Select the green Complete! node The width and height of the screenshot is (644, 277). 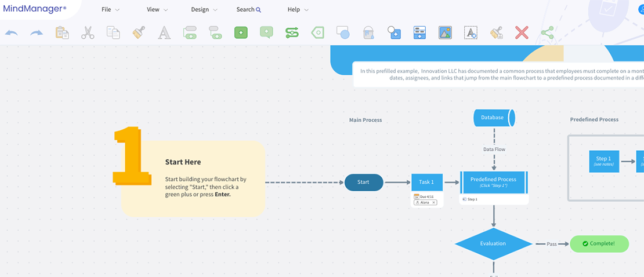(x=599, y=244)
